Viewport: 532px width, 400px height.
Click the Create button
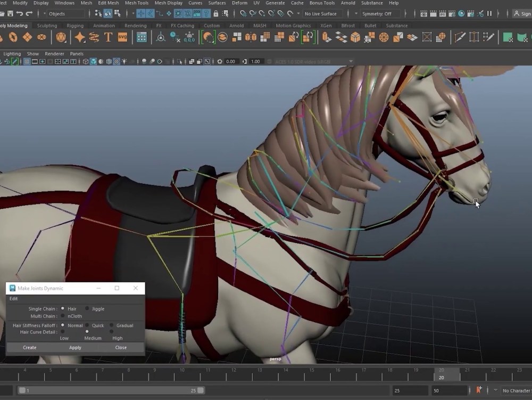coord(29,347)
